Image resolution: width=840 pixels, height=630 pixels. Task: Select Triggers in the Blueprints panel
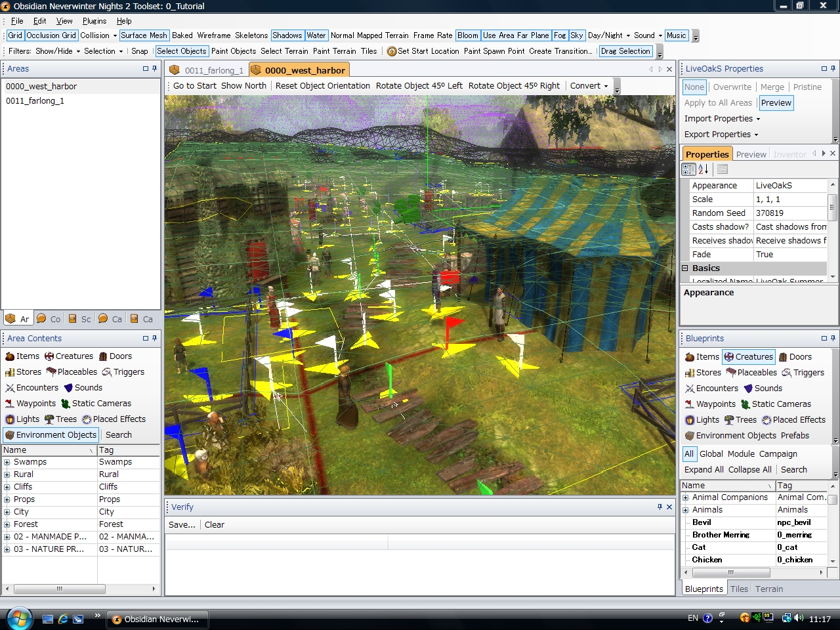[803, 373]
